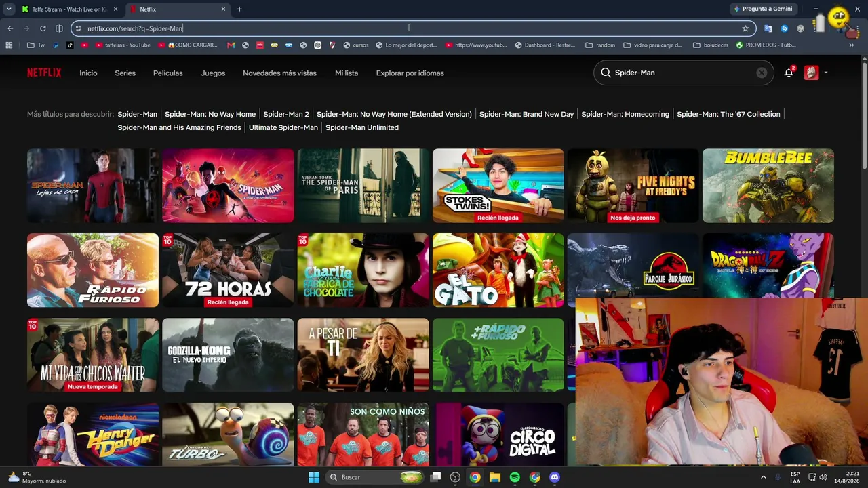This screenshot has width=868, height=488.
Task: Open Spider-Man Lejos de casa thumbnail
Action: pos(93,186)
